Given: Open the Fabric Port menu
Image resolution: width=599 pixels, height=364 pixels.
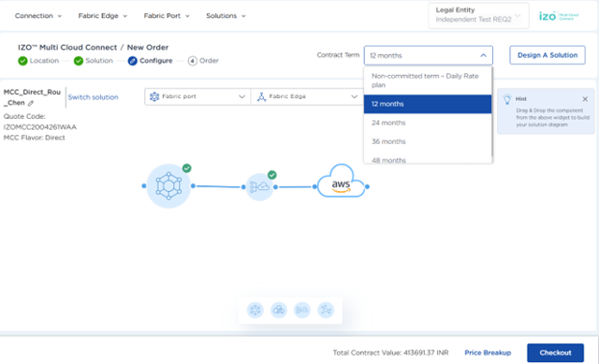Looking at the screenshot, I should [167, 16].
